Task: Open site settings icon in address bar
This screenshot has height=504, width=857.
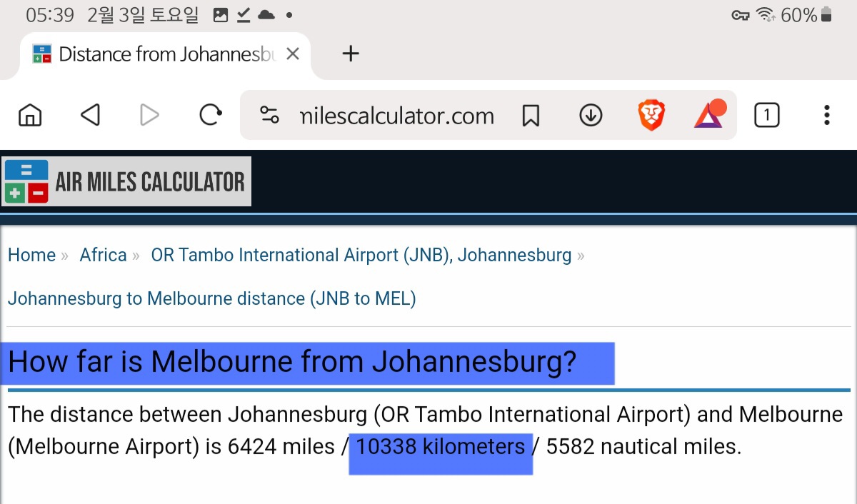Action: click(269, 115)
